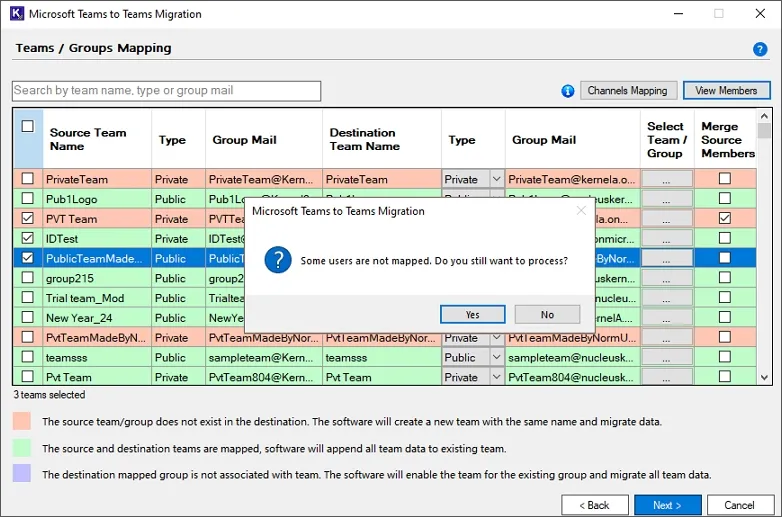
Task: Enable Merge Source Members for PrivateTeam row
Action: click(725, 178)
